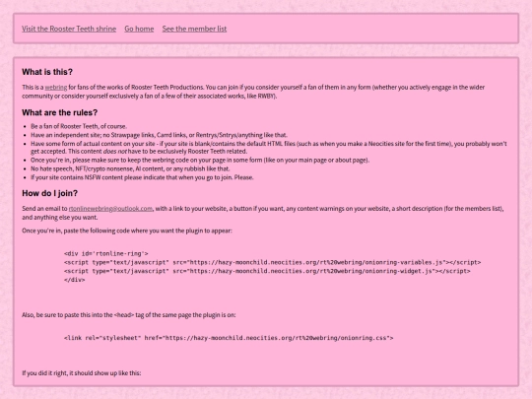
Task: Click the 'If you did it right' text
Action: 82,372
